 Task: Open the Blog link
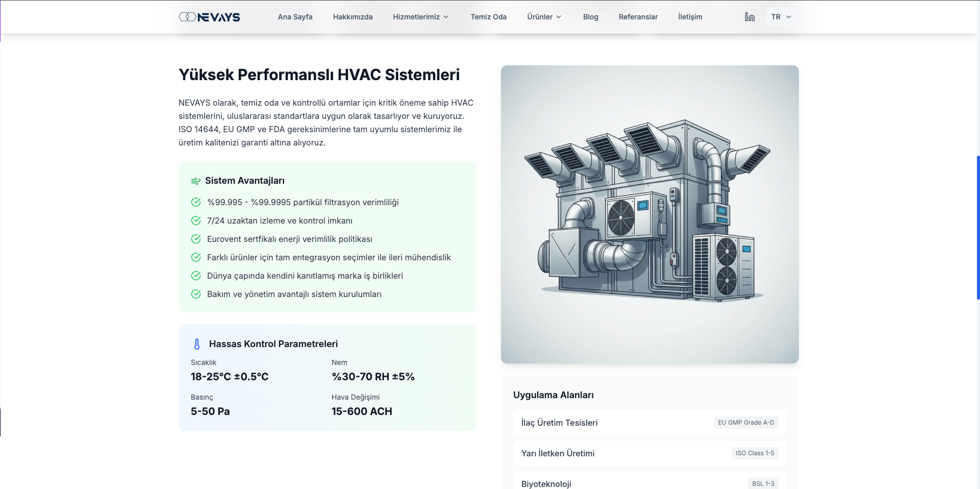click(590, 17)
